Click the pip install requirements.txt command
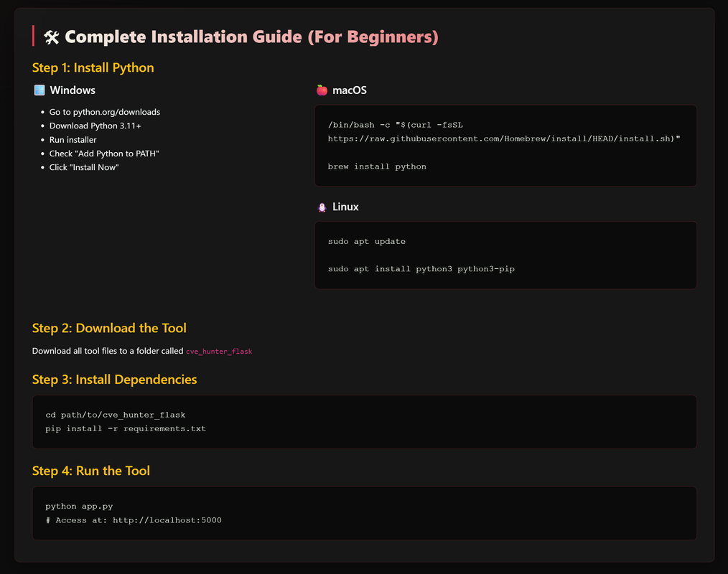The height and width of the screenshot is (574, 728). pos(126,429)
